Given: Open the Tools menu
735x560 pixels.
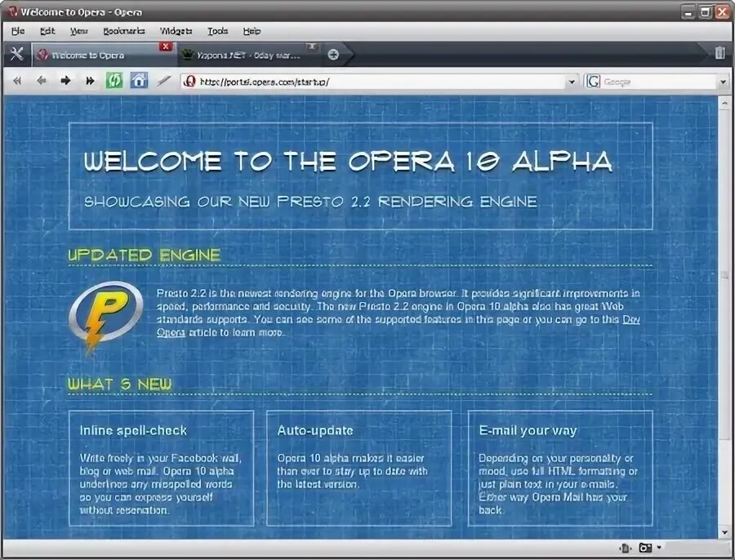Looking at the screenshot, I should coord(216,30).
